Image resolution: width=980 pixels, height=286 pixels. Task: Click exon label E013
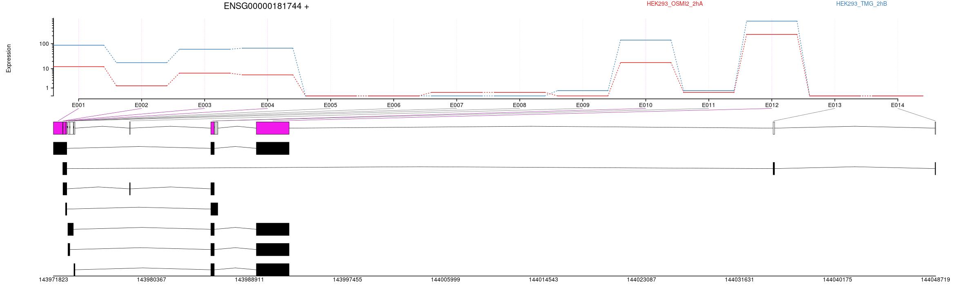coord(835,105)
